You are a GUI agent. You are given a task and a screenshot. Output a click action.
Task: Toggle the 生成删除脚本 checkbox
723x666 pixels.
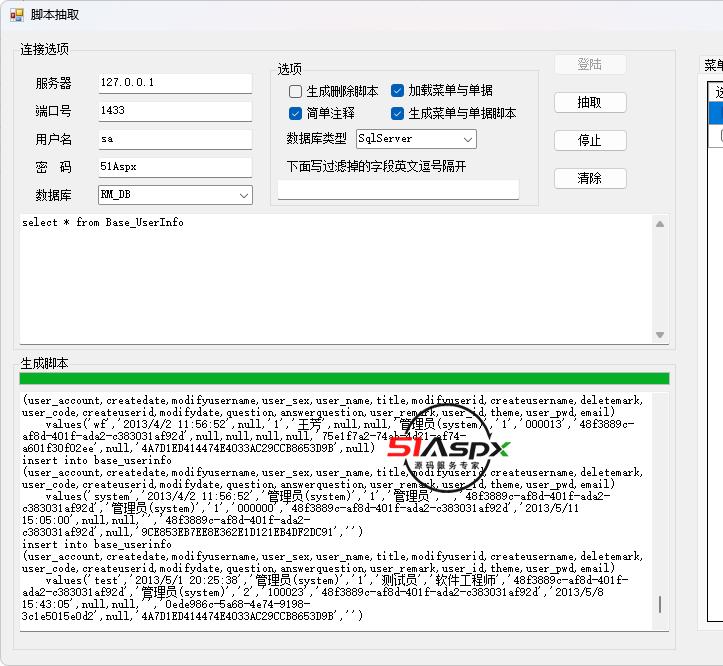(295, 91)
